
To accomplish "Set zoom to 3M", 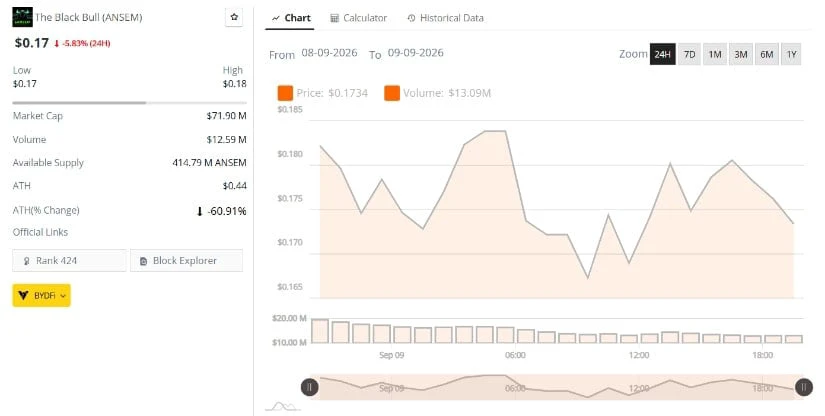I will tap(741, 54).
